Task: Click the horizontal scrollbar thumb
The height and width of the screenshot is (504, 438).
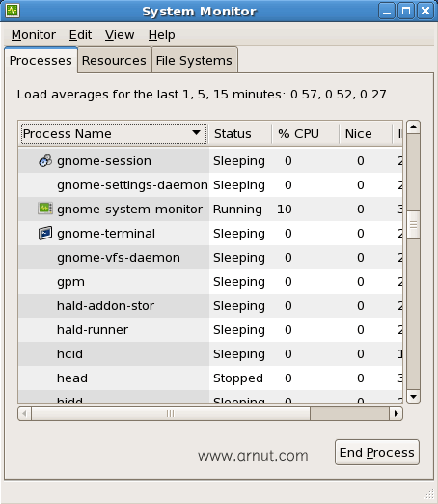Action: (x=171, y=413)
